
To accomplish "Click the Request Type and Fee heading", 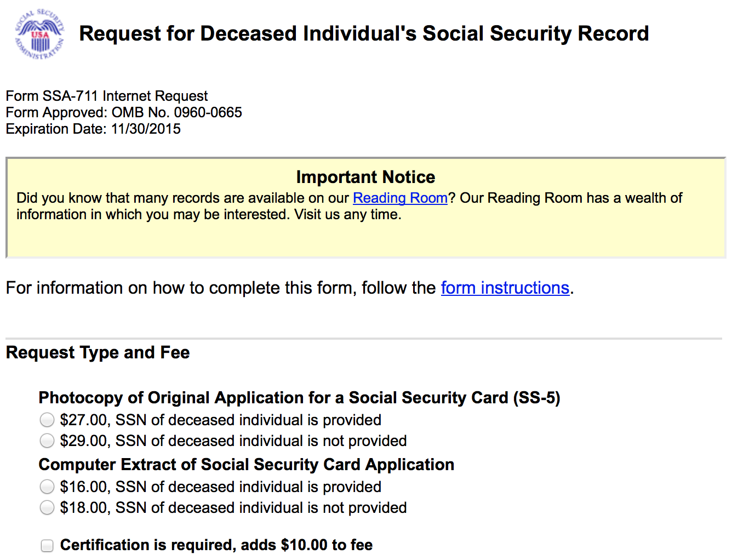I will pos(97,352).
